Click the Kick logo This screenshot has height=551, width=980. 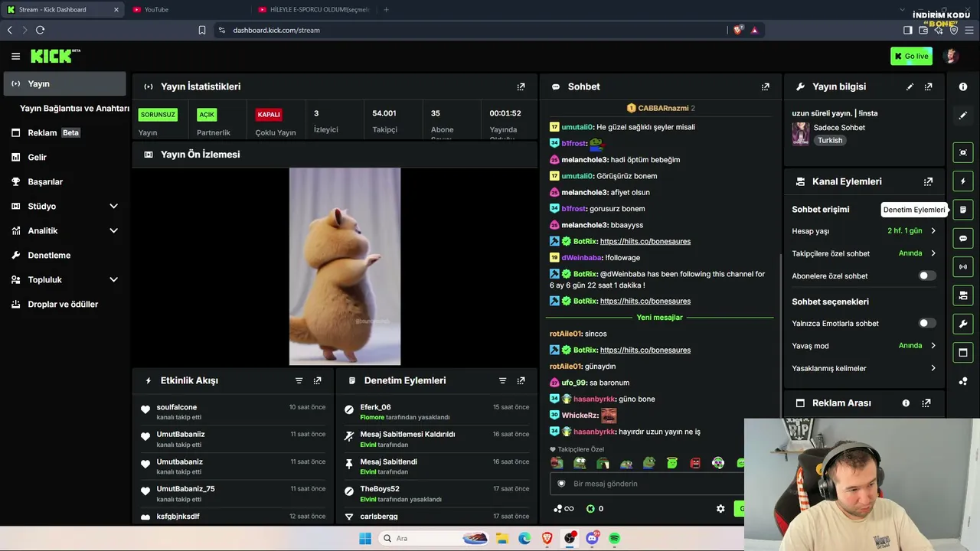55,56
